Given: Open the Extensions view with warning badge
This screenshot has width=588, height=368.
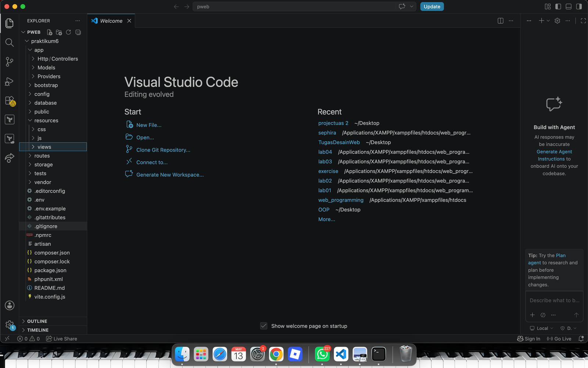Looking at the screenshot, I should pyautogui.click(x=10, y=100).
